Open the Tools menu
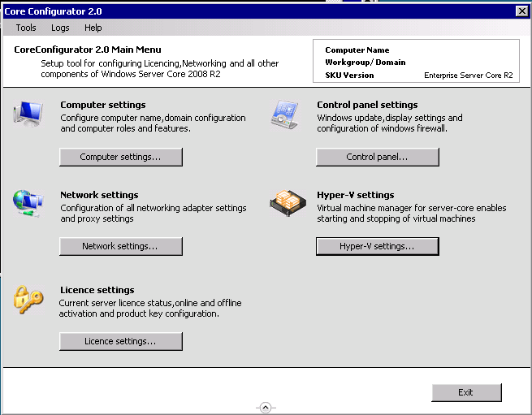Screen dimensions: 532x415 [x=26, y=28]
